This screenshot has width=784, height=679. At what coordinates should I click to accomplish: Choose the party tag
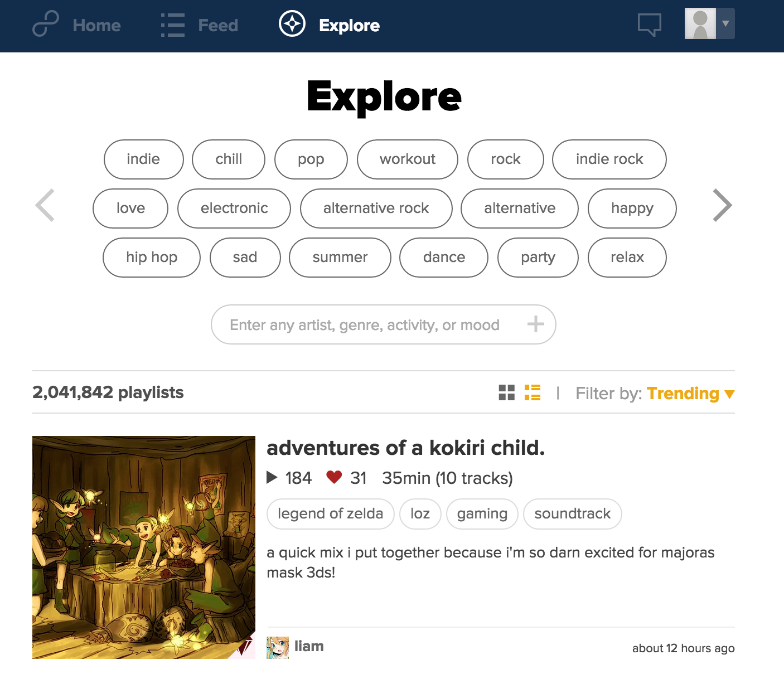pos(538,258)
